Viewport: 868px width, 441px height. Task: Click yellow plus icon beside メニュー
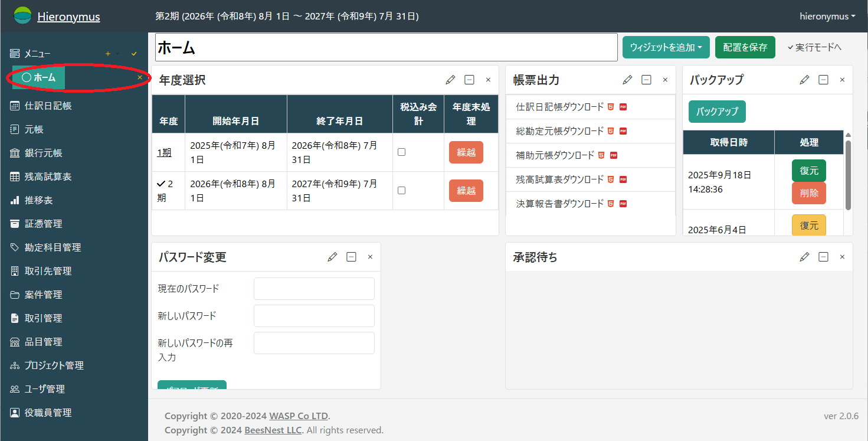pos(107,54)
